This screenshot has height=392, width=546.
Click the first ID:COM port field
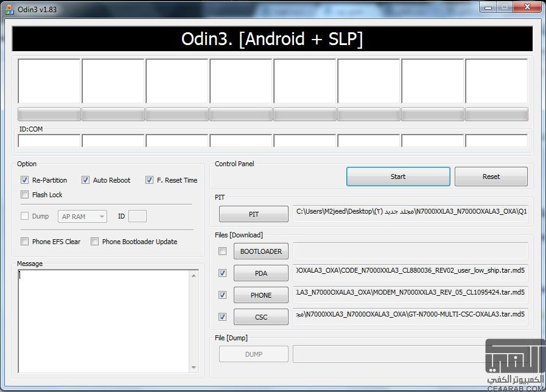49,141
